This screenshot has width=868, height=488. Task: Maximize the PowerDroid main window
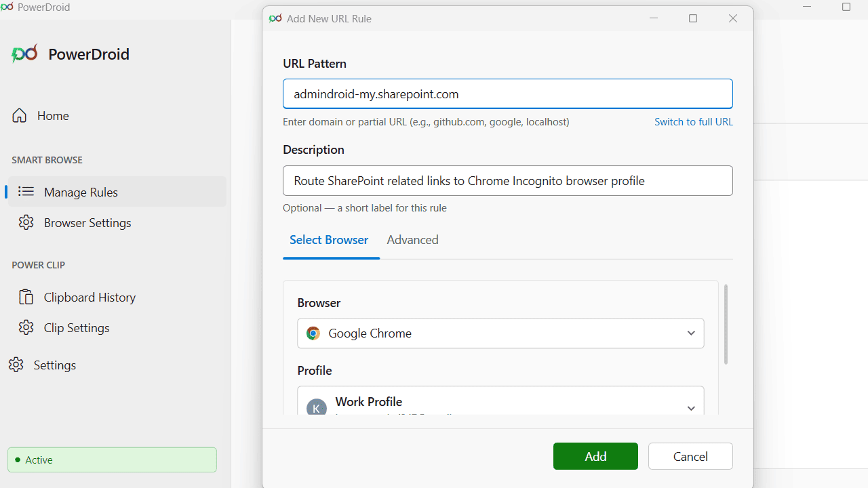point(846,7)
